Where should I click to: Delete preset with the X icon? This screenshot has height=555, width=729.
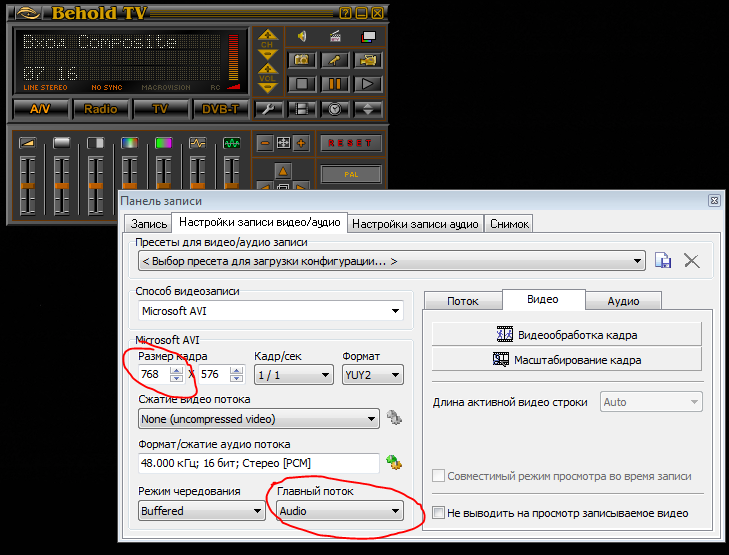(x=692, y=260)
